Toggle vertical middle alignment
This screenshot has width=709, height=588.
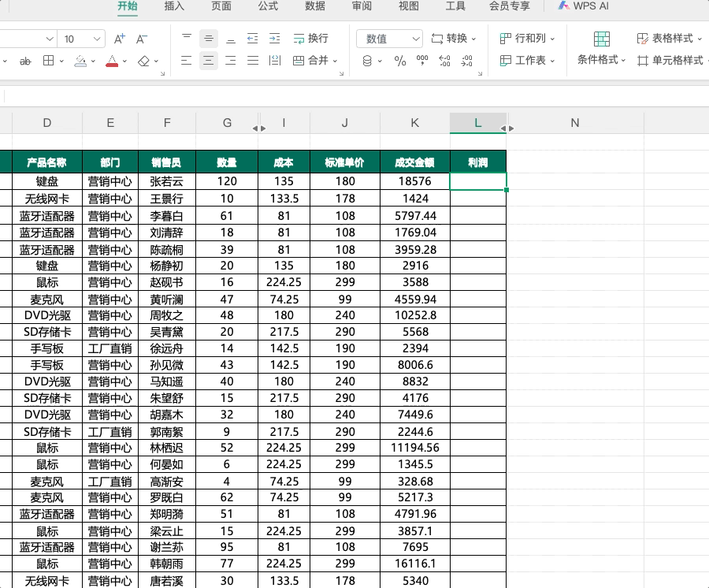tap(209, 39)
